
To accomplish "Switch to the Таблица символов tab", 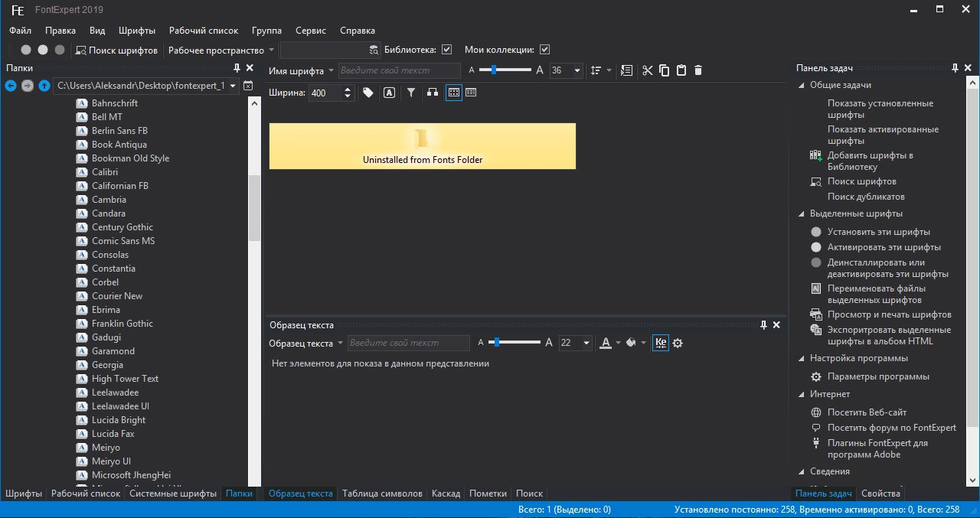I will (382, 494).
